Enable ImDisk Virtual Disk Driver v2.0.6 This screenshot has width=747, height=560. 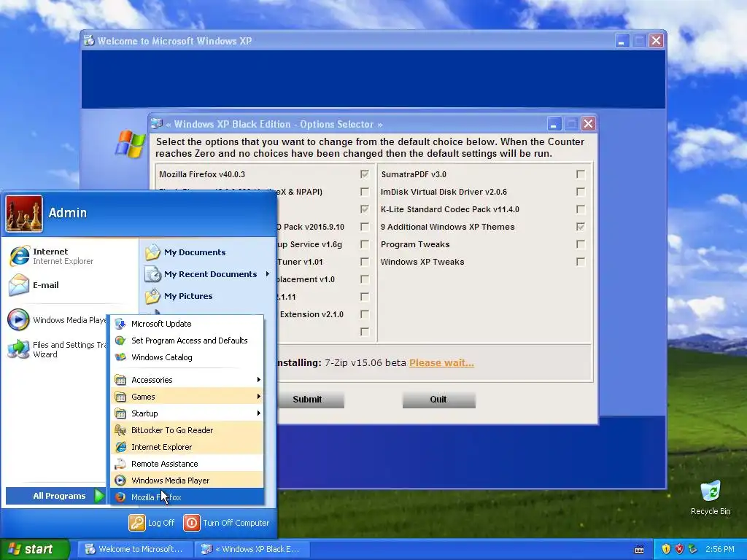coord(580,192)
